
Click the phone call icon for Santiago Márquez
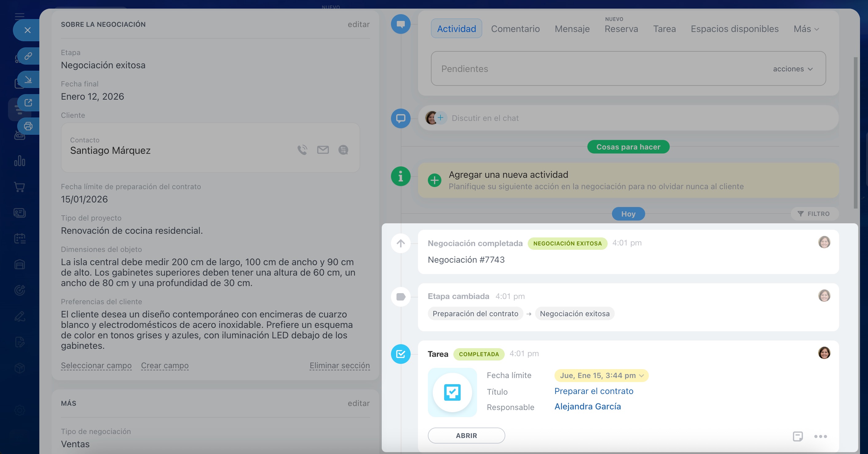(x=302, y=150)
